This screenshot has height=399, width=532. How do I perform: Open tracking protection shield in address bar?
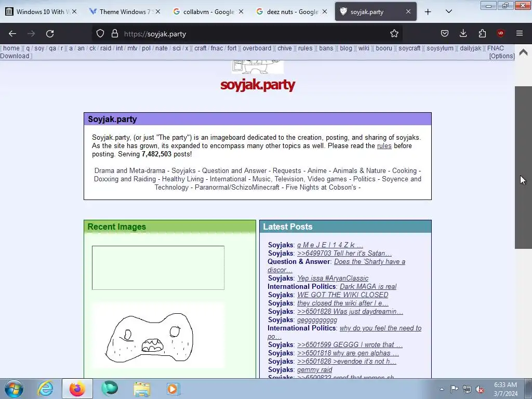(x=100, y=34)
